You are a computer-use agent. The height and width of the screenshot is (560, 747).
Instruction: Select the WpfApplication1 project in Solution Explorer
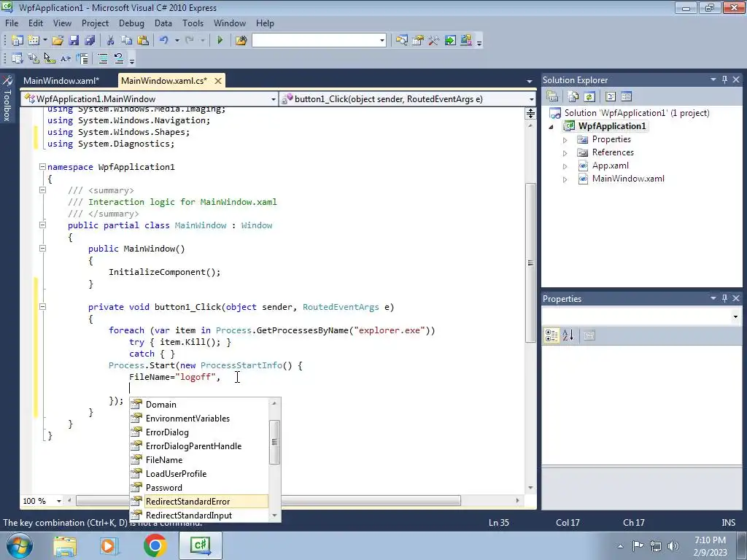click(612, 126)
